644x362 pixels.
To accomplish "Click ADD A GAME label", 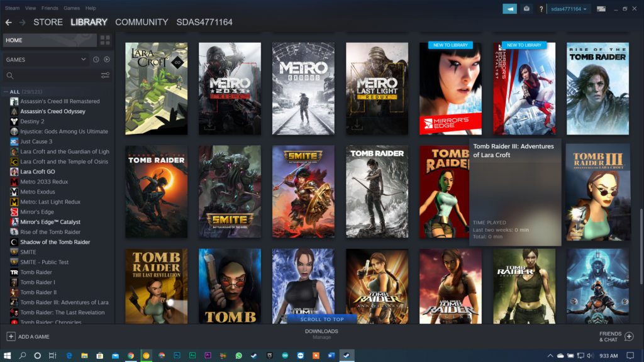I will 34,337.
